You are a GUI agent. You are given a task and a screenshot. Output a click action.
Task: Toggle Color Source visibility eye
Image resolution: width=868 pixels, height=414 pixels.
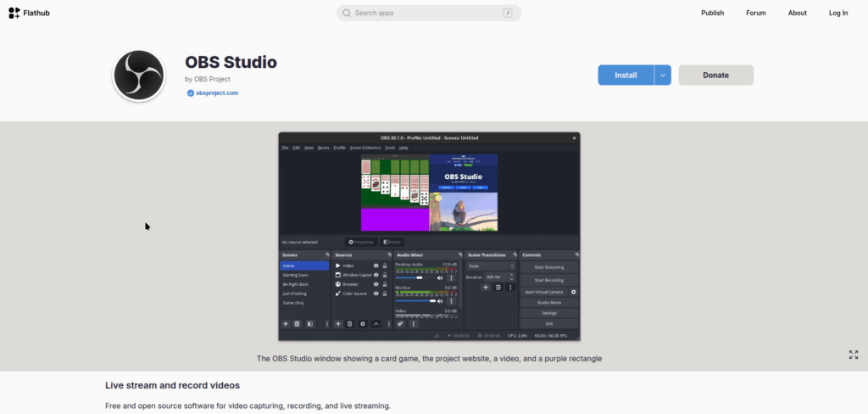[376, 294]
